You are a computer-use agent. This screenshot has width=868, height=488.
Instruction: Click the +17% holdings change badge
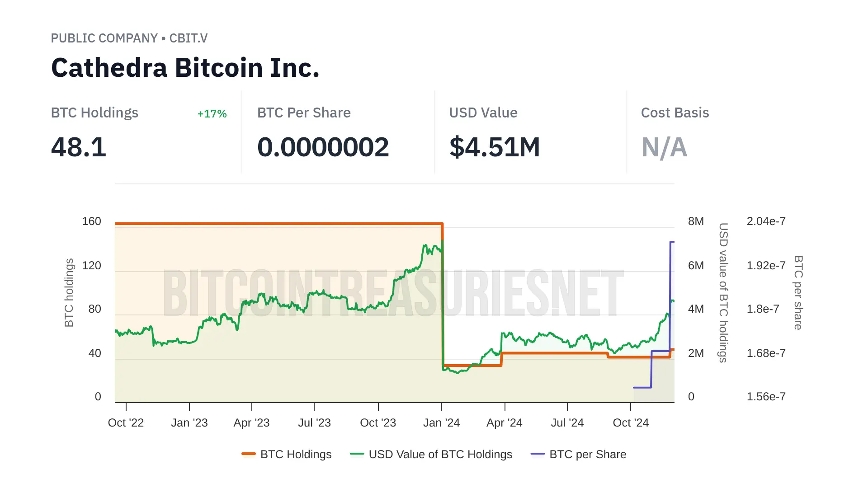click(x=212, y=114)
